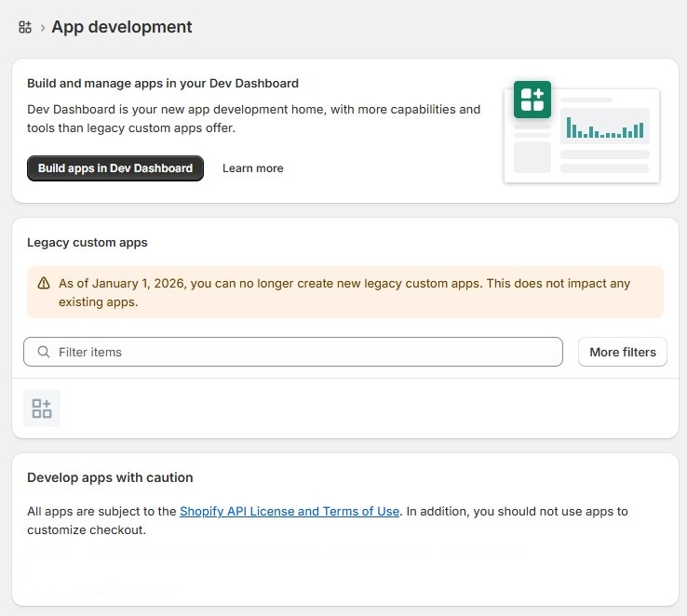Click the Develop apps with caution heading

pos(110,477)
